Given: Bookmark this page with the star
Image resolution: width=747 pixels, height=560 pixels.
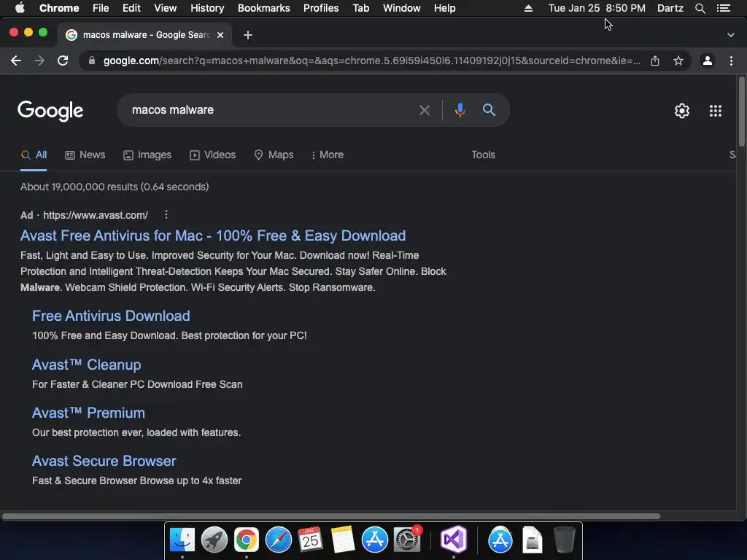Looking at the screenshot, I should pos(678,61).
